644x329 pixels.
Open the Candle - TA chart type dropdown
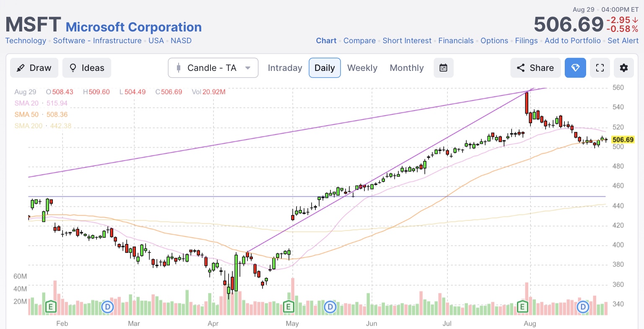coord(213,68)
